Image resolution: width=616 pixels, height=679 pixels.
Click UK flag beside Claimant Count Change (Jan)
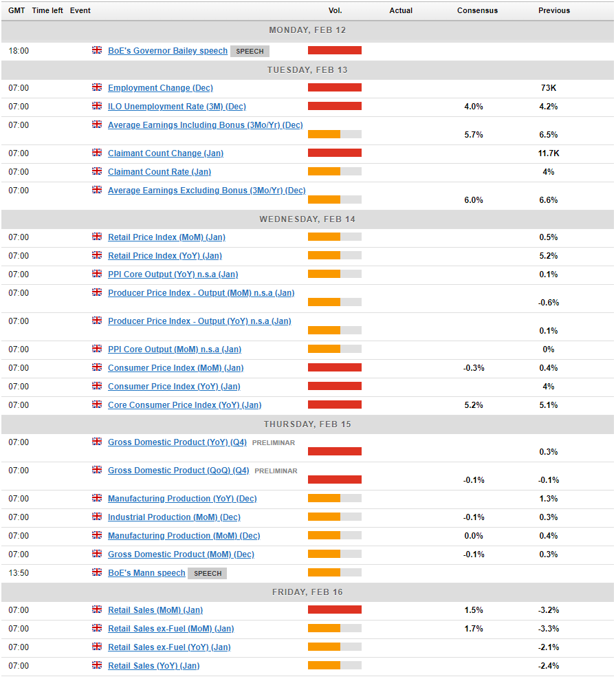pos(97,153)
